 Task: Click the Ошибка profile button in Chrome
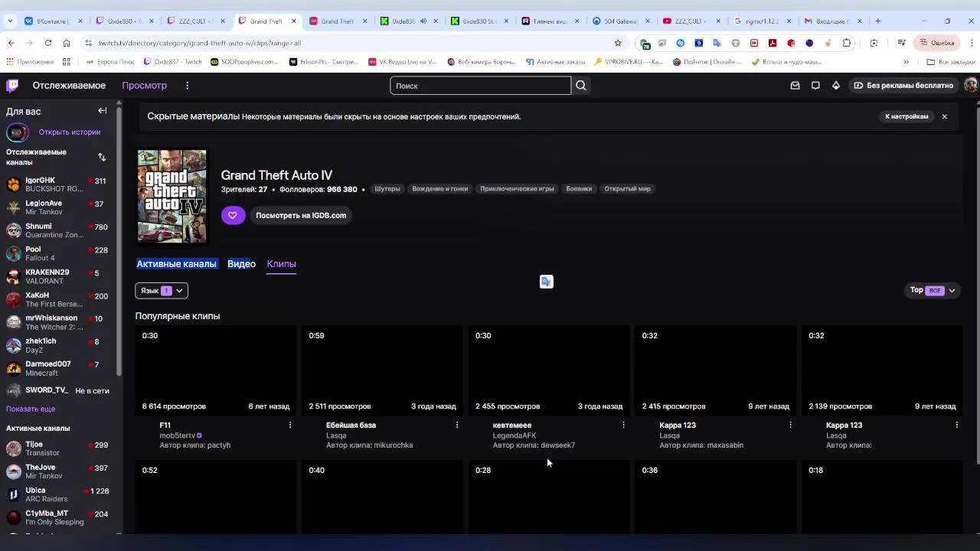point(936,43)
